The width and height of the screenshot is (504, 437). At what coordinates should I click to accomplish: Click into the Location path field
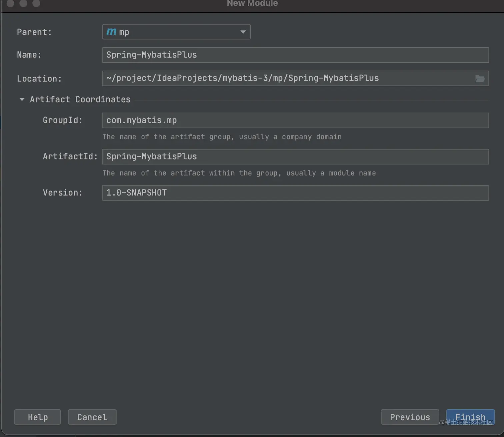point(287,78)
